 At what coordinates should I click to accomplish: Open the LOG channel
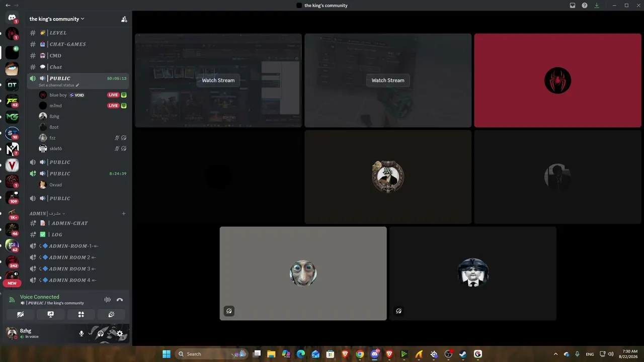[78, 235]
